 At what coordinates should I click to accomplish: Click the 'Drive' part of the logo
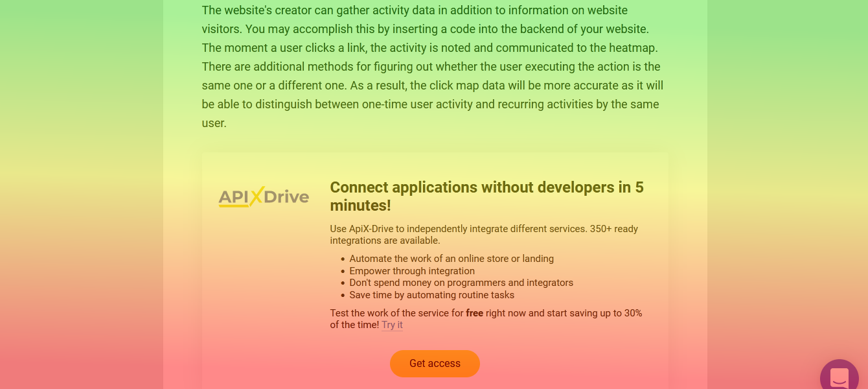286,197
